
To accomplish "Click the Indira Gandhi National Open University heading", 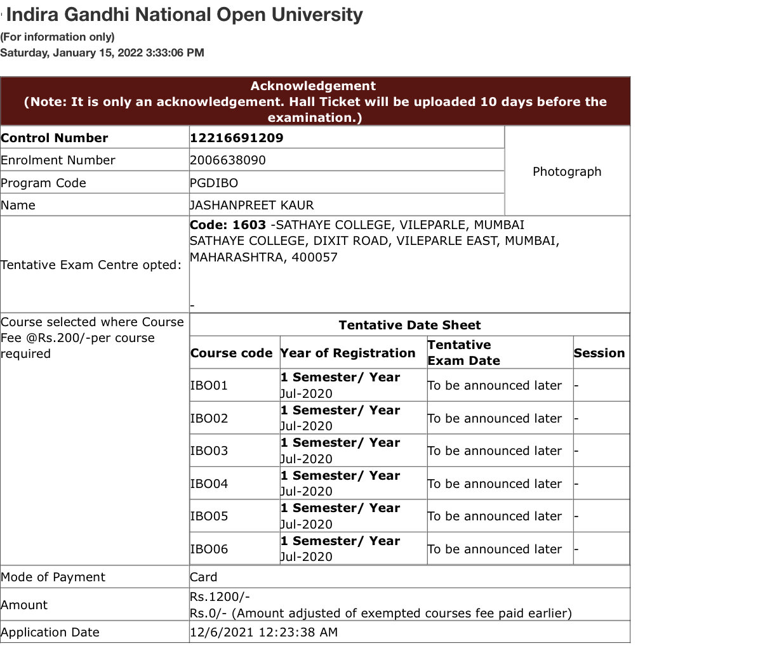I will pyautogui.click(x=185, y=15).
